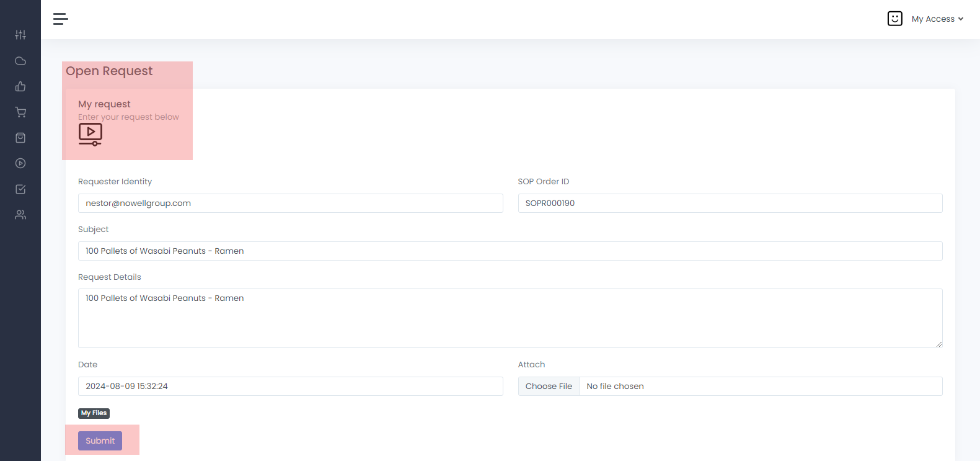Expand the My Access dropdown

click(937, 19)
